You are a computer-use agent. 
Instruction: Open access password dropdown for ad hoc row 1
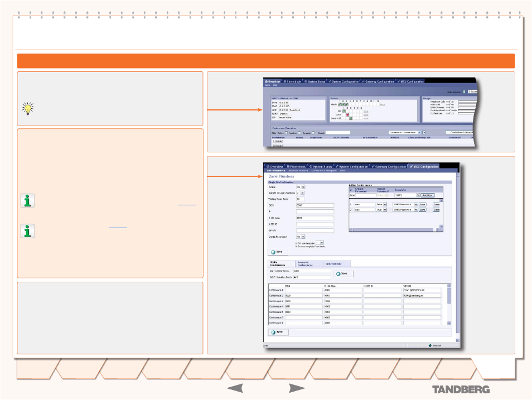[x=381, y=204]
